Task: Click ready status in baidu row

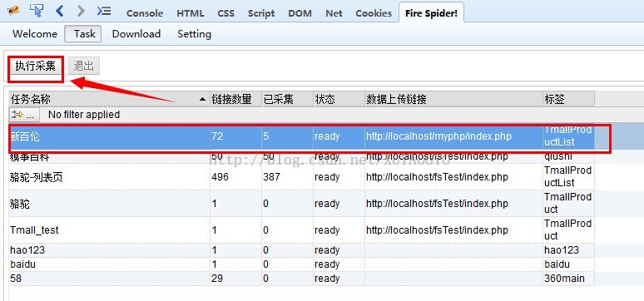Action: [339, 264]
